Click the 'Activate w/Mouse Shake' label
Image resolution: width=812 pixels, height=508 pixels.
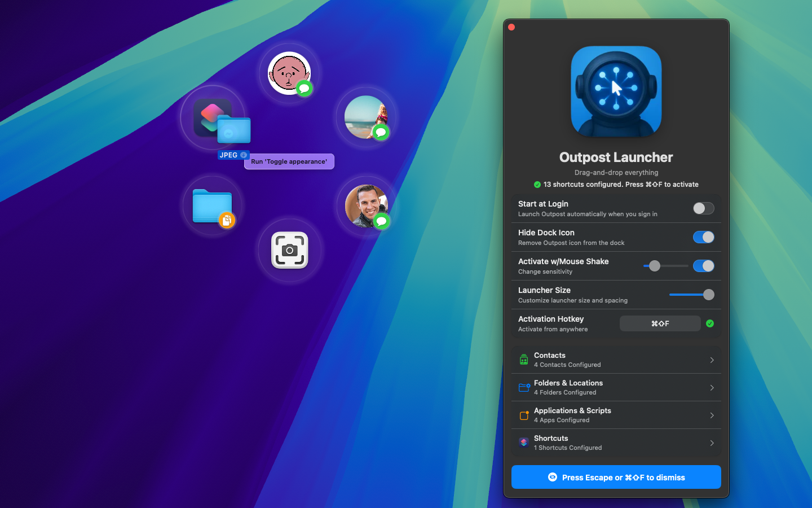click(563, 261)
